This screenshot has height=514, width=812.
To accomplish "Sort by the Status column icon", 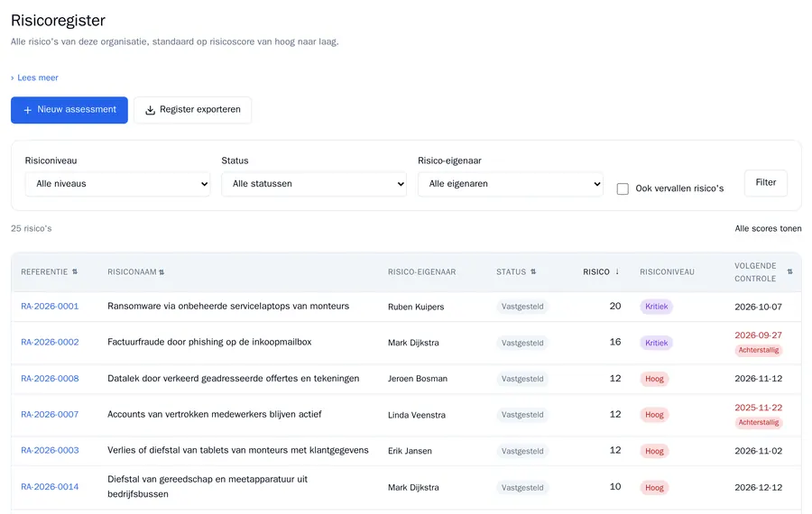I will coord(533,271).
